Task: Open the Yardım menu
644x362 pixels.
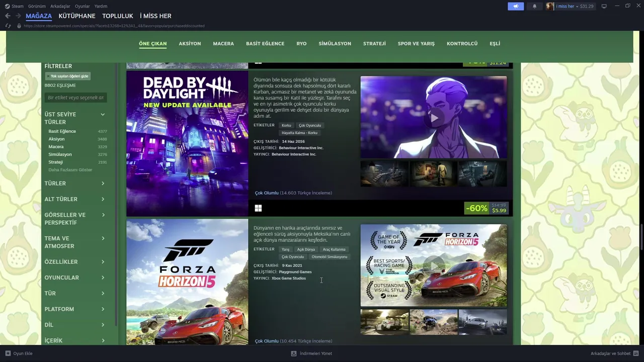Action: [x=101, y=6]
